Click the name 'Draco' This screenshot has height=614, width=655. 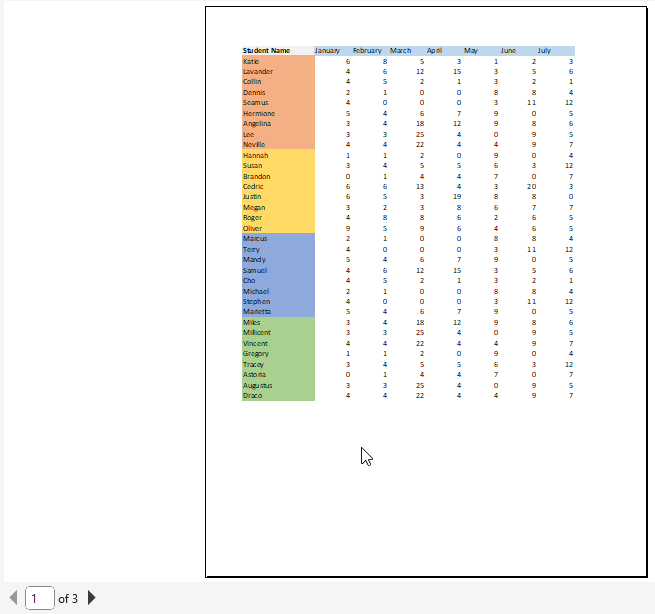(x=253, y=396)
